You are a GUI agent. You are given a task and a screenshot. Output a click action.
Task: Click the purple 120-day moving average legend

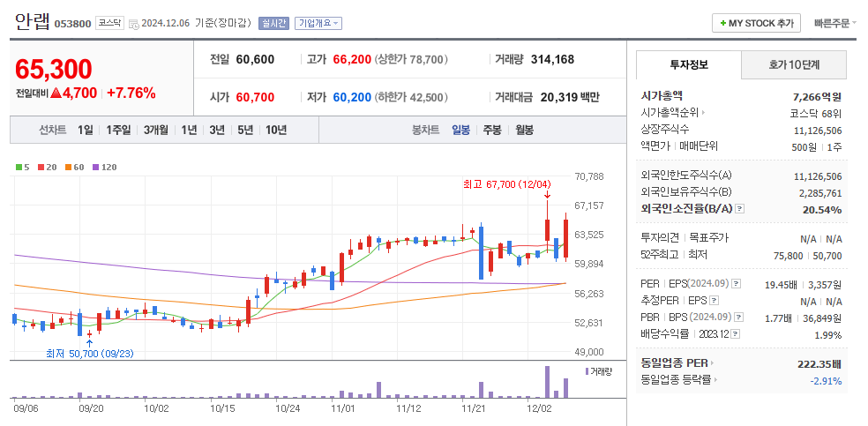(104, 167)
